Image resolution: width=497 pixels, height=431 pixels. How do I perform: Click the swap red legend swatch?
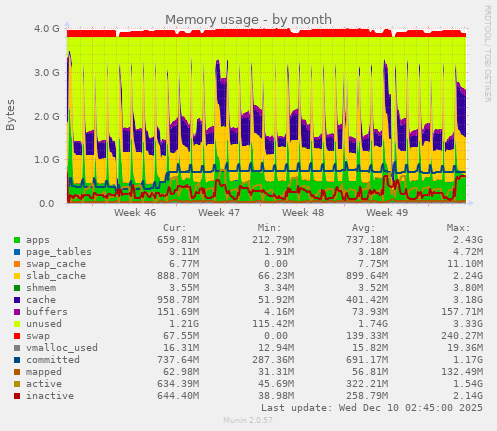pyautogui.click(x=17, y=336)
